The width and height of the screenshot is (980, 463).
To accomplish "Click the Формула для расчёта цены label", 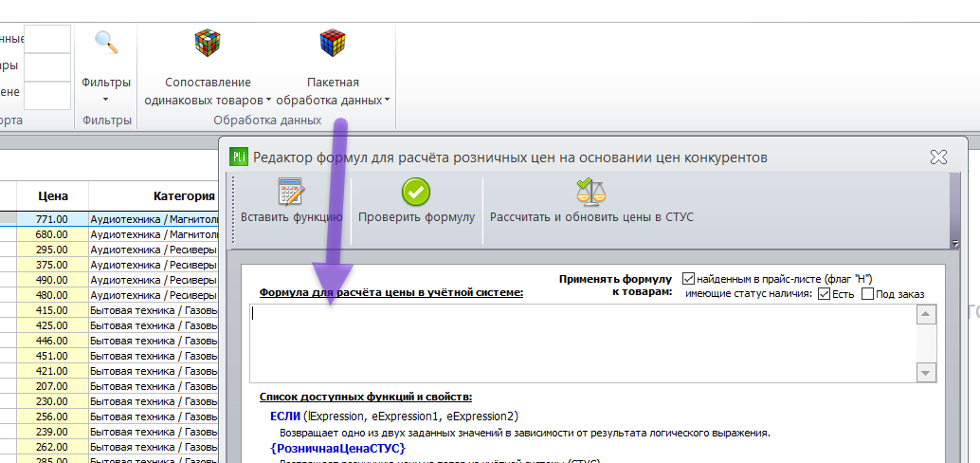I will [391, 292].
